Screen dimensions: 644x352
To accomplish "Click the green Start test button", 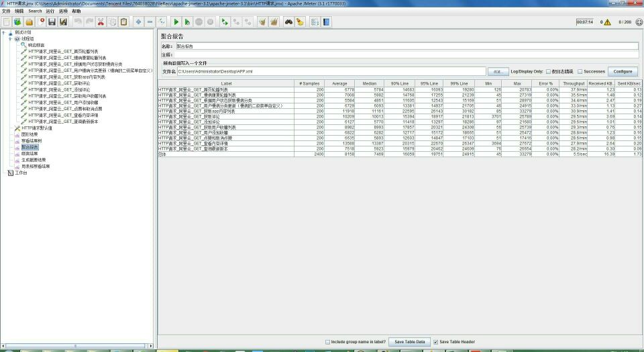I will pyautogui.click(x=176, y=22).
